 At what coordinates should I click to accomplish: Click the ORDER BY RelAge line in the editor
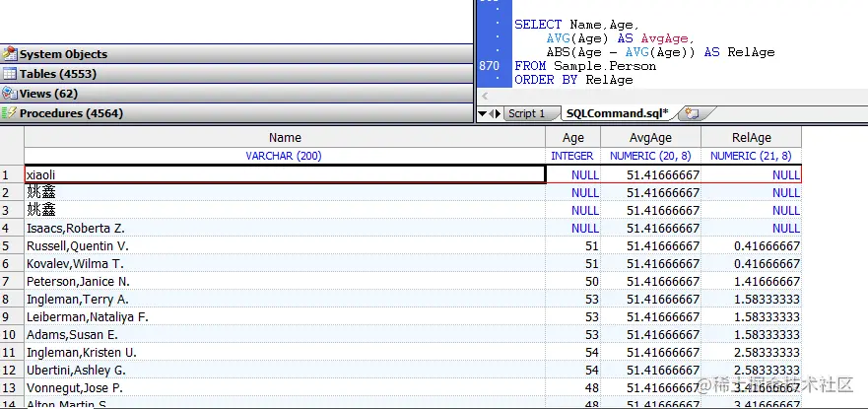pos(573,80)
